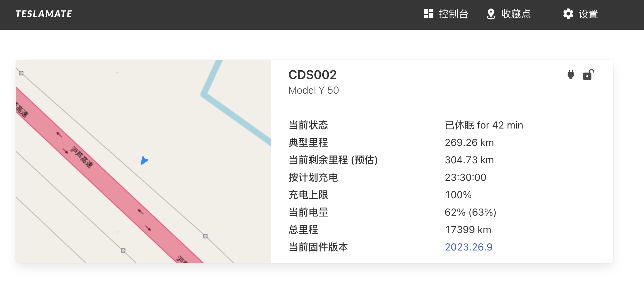Click the dashboard grid icon
The height and width of the screenshot is (290, 644).
(x=429, y=14)
